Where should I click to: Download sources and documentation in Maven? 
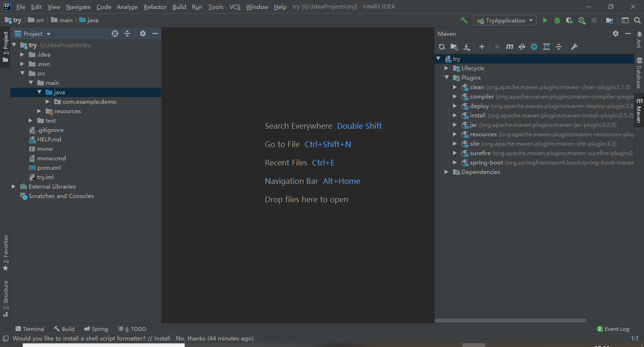(467, 47)
